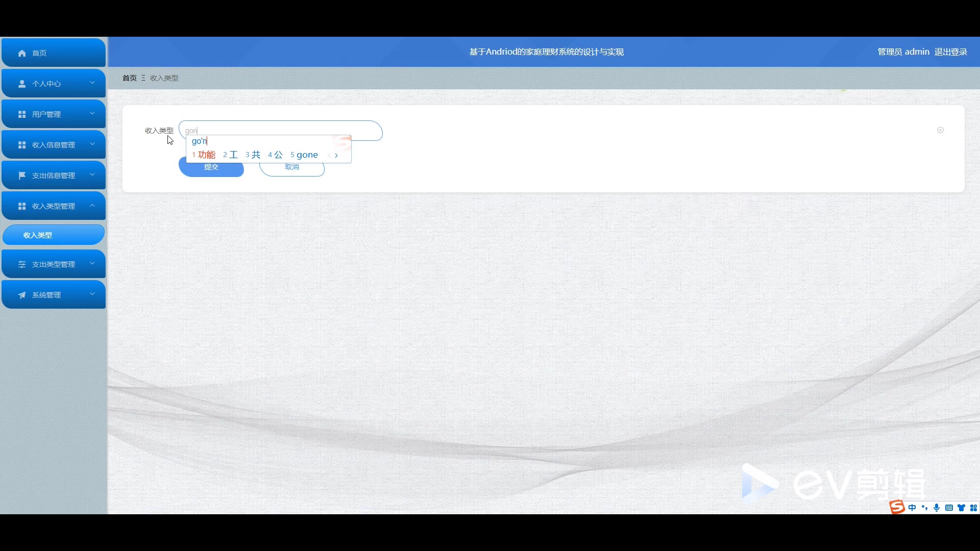980x551 pixels.
Task: Click the Sogou S logo icon
Action: [x=897, y=507]
